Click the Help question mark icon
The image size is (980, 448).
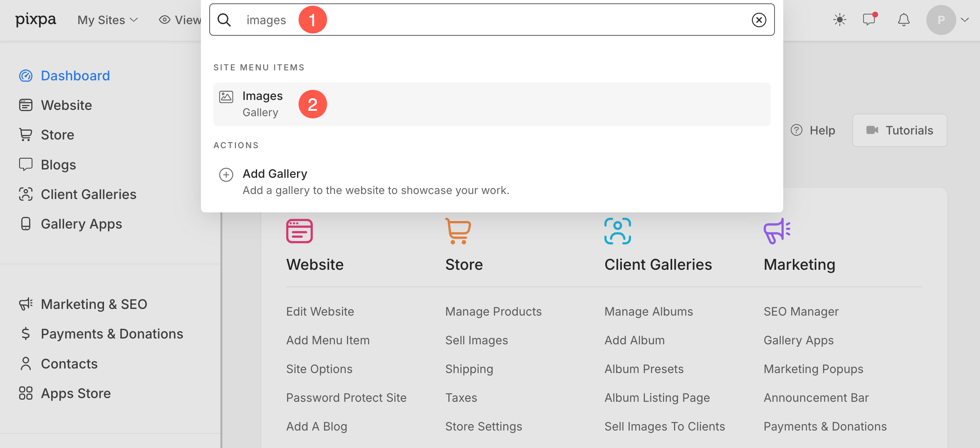point(797,130)
